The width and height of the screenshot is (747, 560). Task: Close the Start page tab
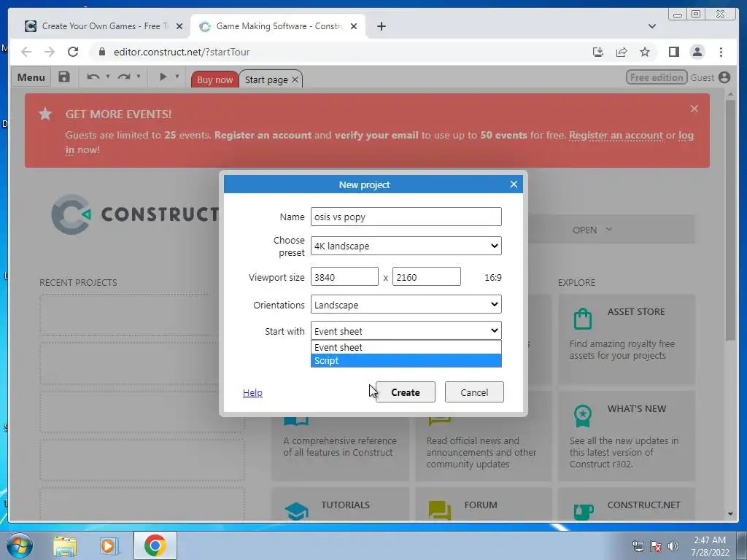pos(295,79)
